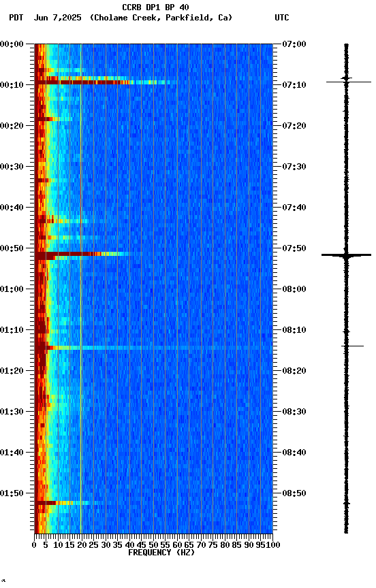Image resolution: width=376 pixels, height=588 pixels.
Task: Click the seismogram spike near 07:09
Action: pos(349,82)
